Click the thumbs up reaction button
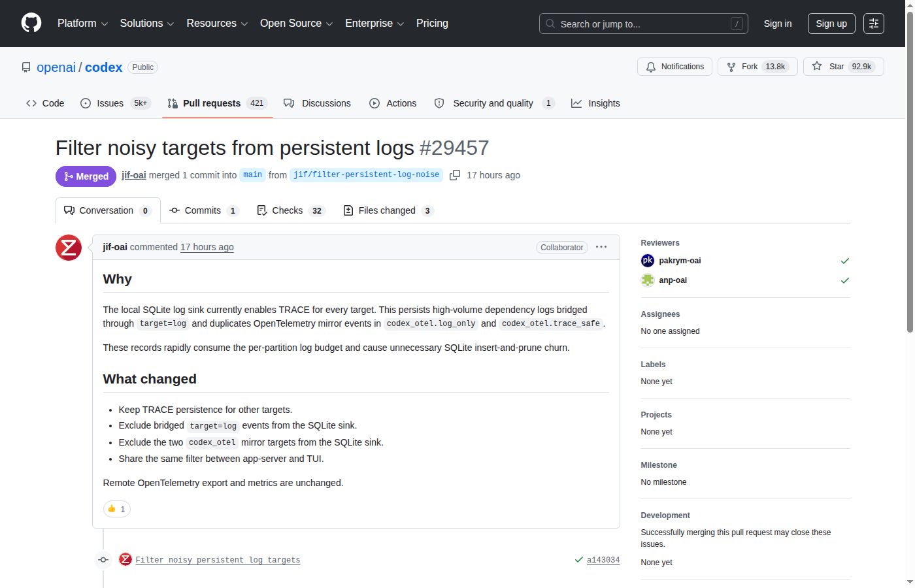Screen dimensions: 915x588 [117, 509]
